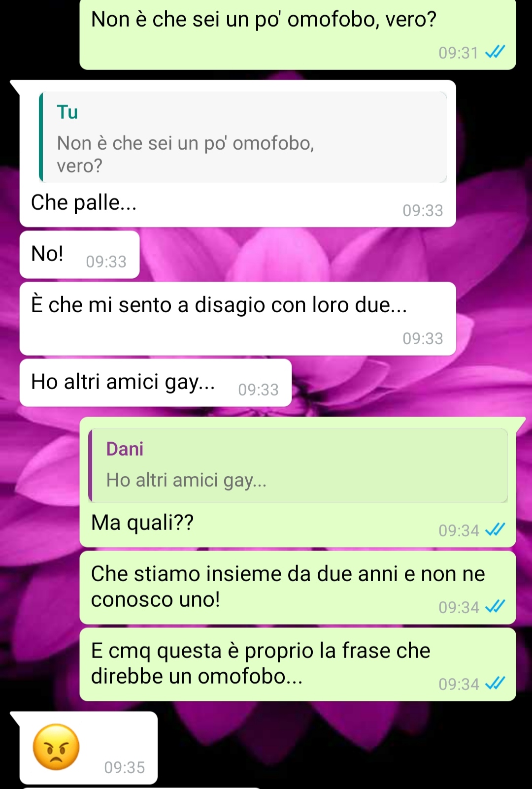
Task: Tap 'Tu' sender name in quote
Action: (67, 112)
